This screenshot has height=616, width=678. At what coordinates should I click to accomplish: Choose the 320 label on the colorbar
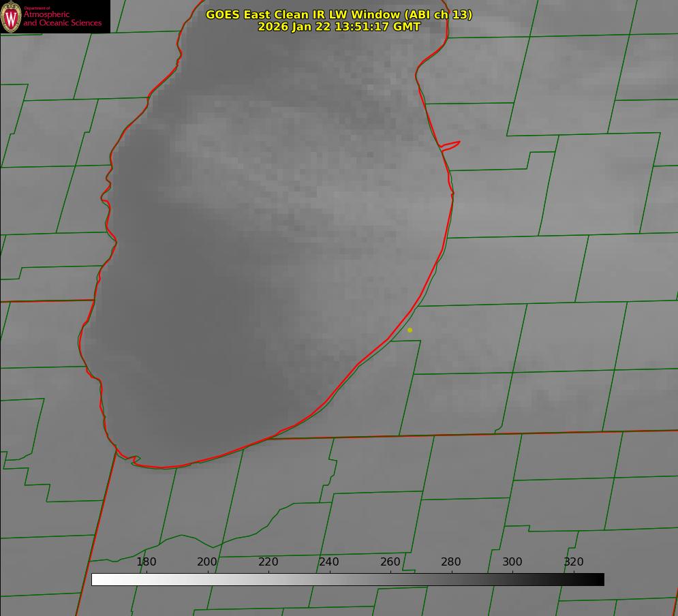(x=574, y=562)
